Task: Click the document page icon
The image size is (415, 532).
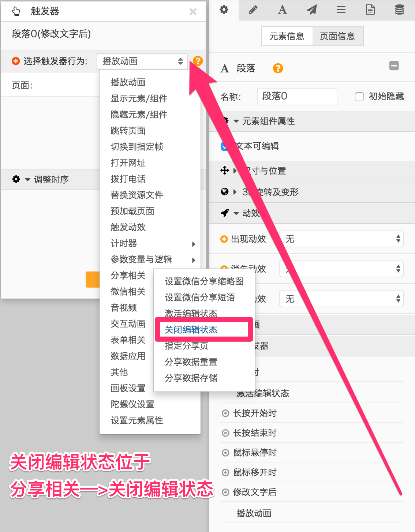Action: [370, 10]
